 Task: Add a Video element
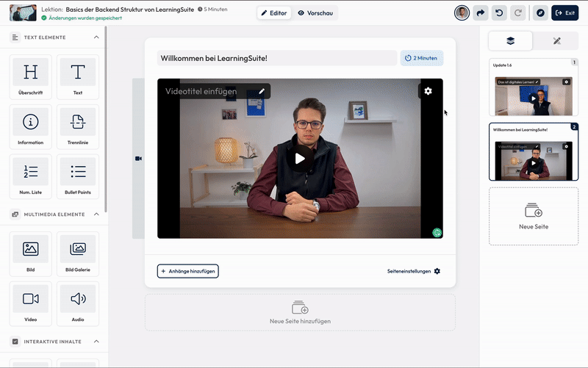coord(30,304)
